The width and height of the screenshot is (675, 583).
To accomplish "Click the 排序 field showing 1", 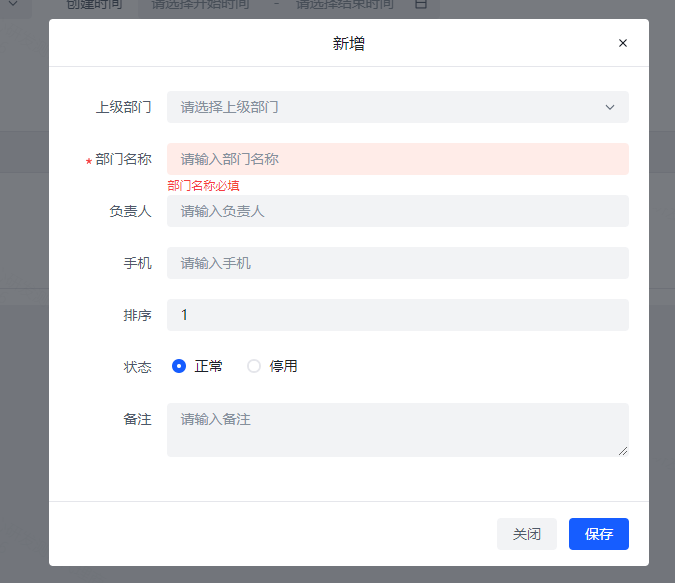I will (x=397, y=315).
